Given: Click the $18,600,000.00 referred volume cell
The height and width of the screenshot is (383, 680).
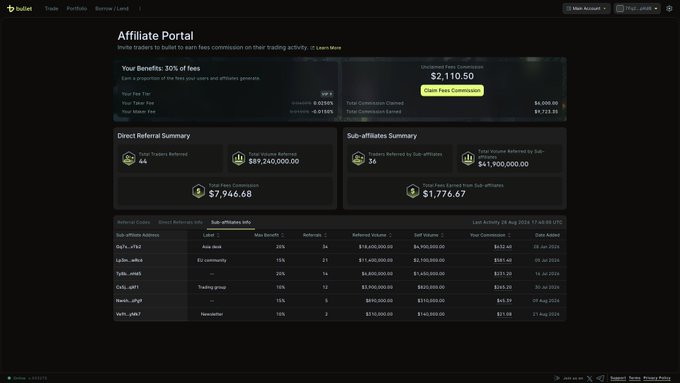Looking at the screenshot, I should 376,247.
